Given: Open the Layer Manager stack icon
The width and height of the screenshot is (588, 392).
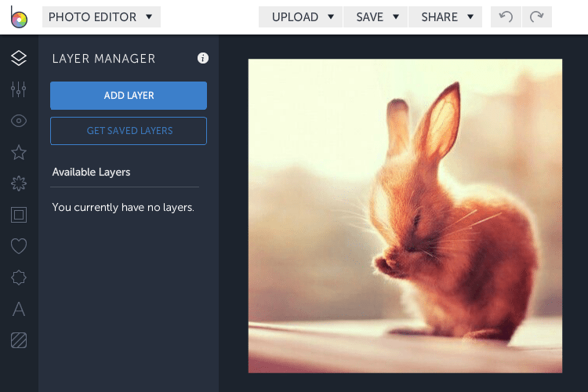Looking at the screenshot, I should coord(19,58).
